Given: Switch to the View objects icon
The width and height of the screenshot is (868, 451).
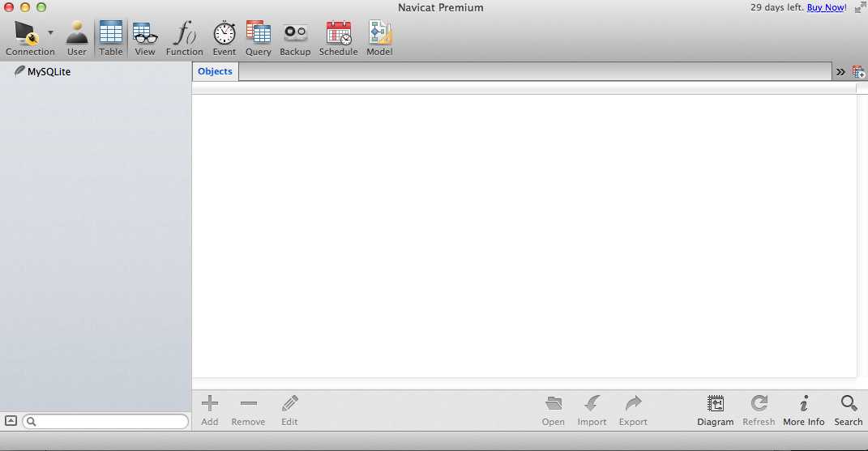Looking at the screenshot, I should (x=145, y=38).
